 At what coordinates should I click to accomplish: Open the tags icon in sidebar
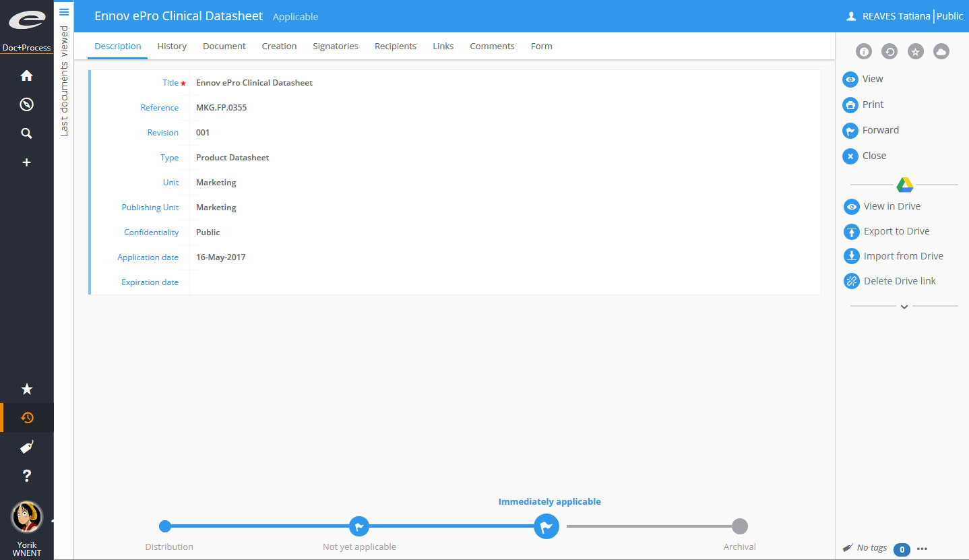pos(27,447)
